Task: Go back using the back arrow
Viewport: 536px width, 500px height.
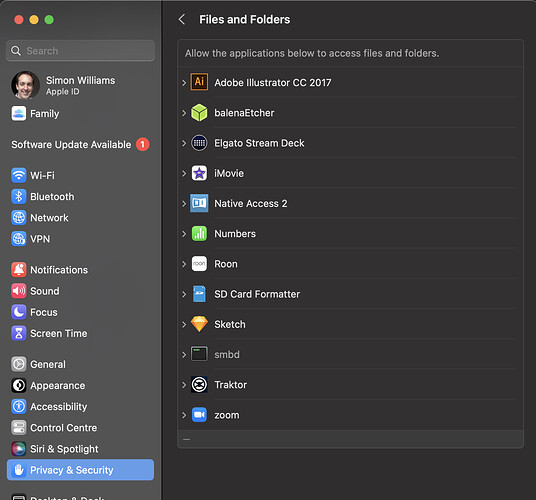Action: [182, 19]
